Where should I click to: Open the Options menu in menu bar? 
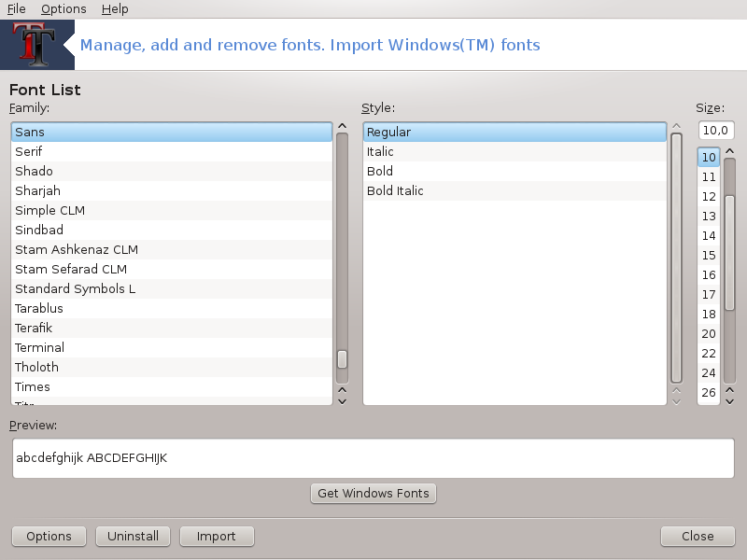pos(63,9)
